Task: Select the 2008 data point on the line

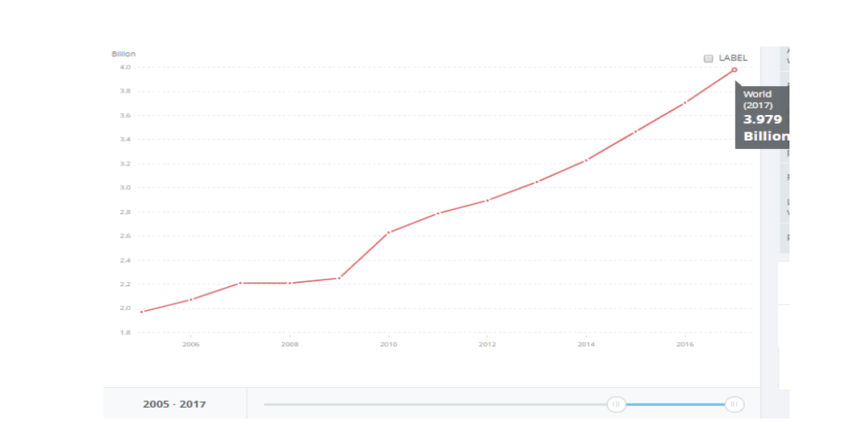Action: click(289, 283)
